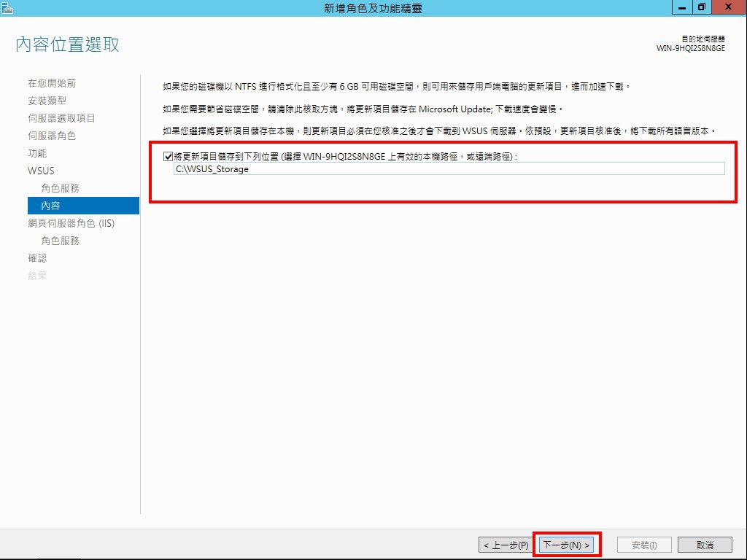Open 角色服務 under WSUS
The height and width of the screenshot is (560, 747).
tap(60, 188)
